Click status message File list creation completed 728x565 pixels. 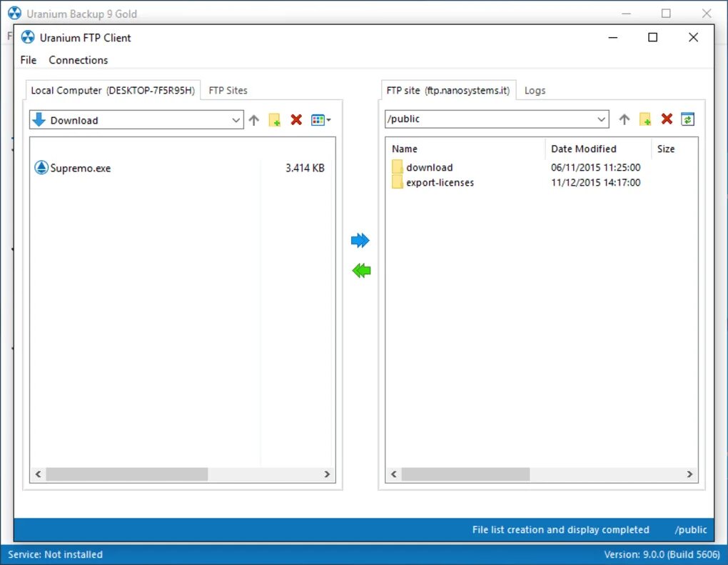560,530
